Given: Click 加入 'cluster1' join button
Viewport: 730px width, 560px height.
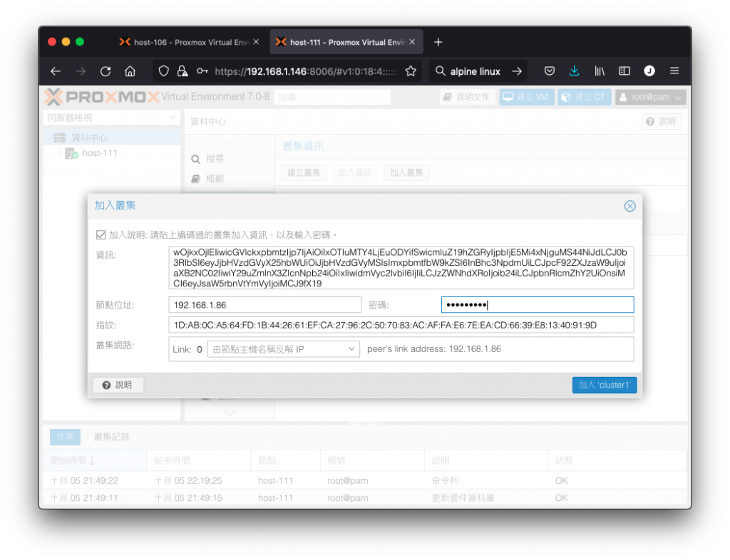Looking at the screenshot, I should coord(604,385).
